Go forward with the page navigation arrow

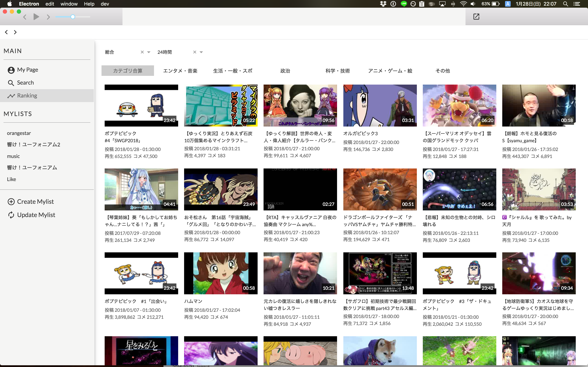(15, 32)
